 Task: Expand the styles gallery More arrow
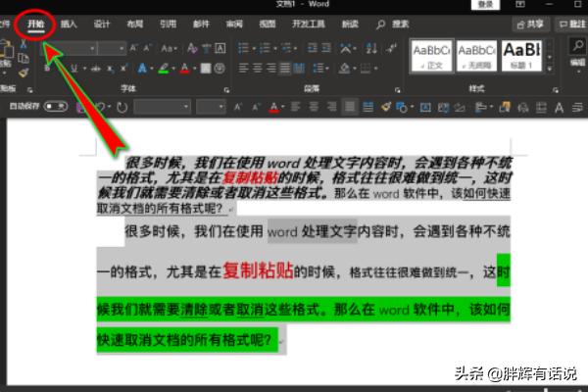550,69
